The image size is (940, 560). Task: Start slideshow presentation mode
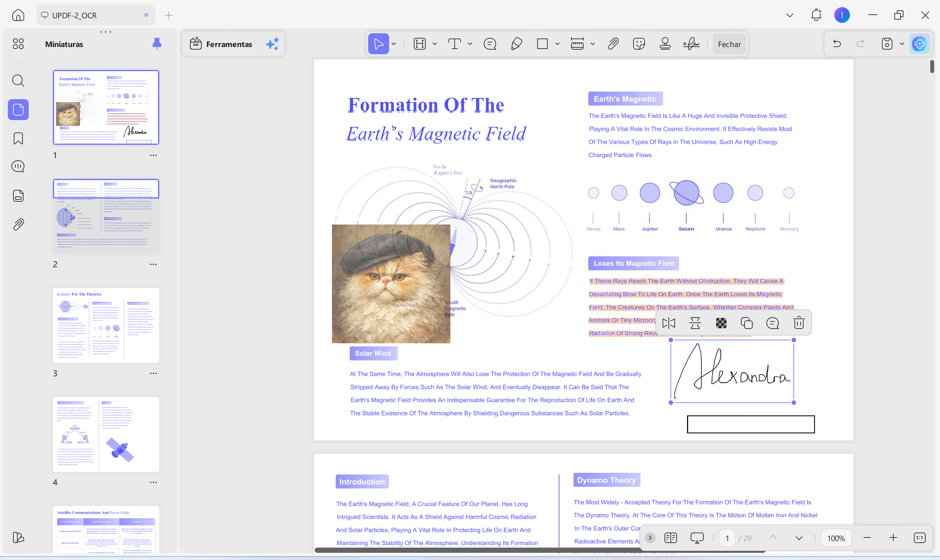coord(697,538)
